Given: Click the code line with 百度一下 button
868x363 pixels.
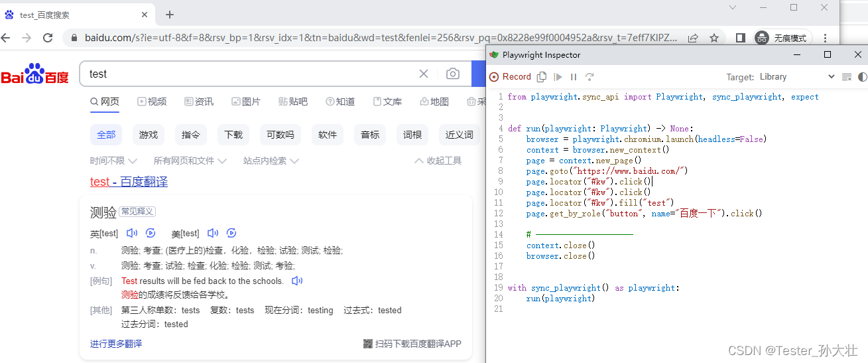Looking at the screenshot, I should point(645,214).
